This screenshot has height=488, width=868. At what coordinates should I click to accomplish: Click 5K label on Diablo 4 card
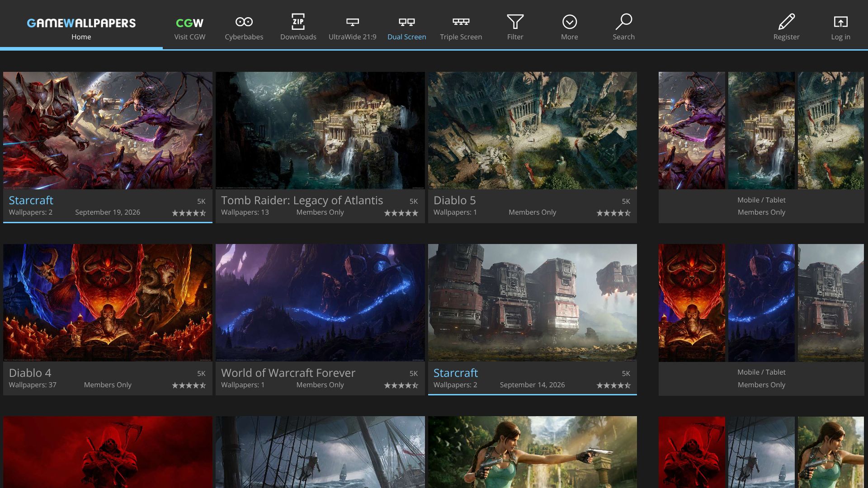(201, 374)
